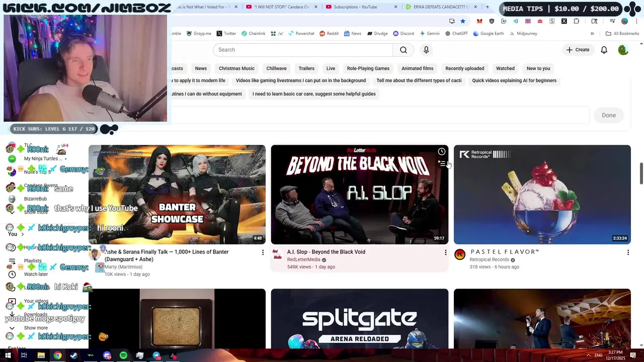Select the Christmas Music filter chip

(236, 68)
